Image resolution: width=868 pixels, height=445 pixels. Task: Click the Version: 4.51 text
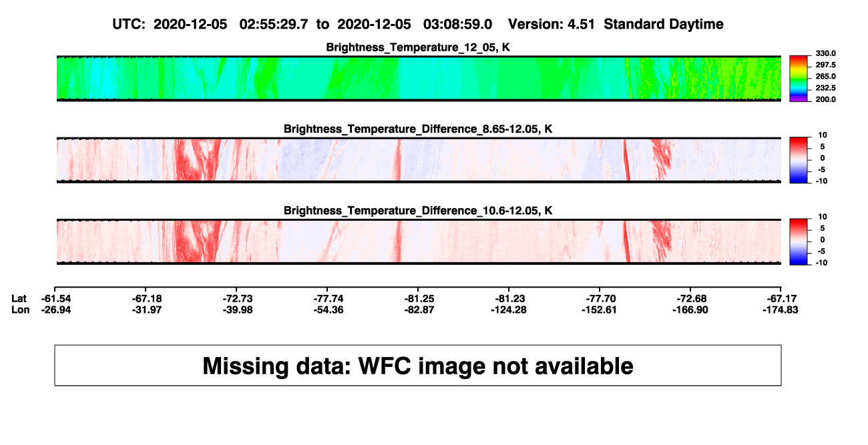552,24
